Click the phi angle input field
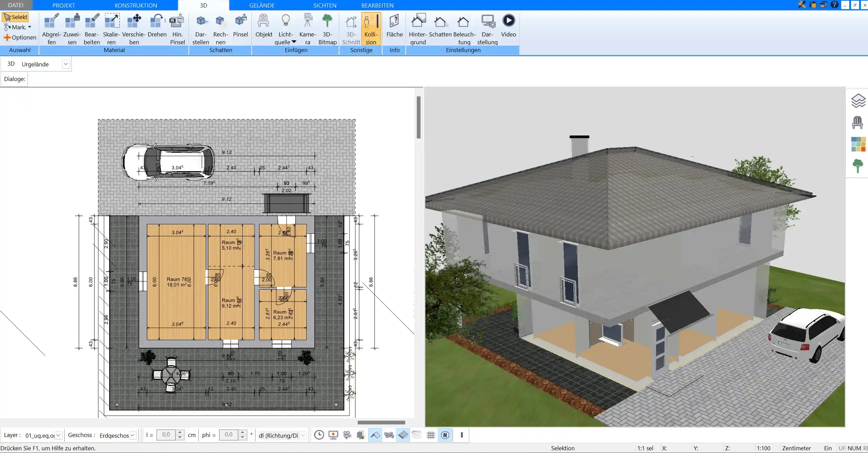 pyautogui.click(x=229, y=435)
